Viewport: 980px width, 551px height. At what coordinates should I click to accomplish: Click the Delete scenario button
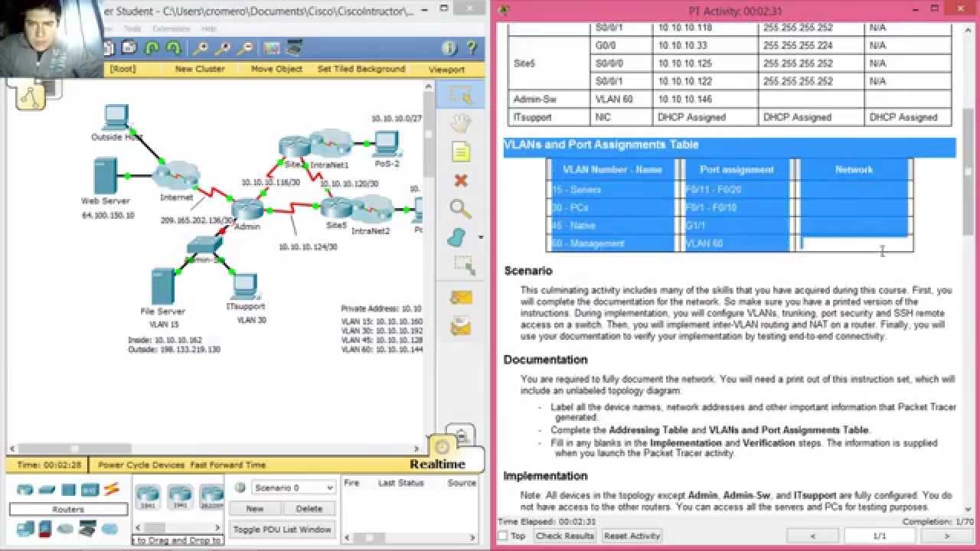click(x=309, y=508)
